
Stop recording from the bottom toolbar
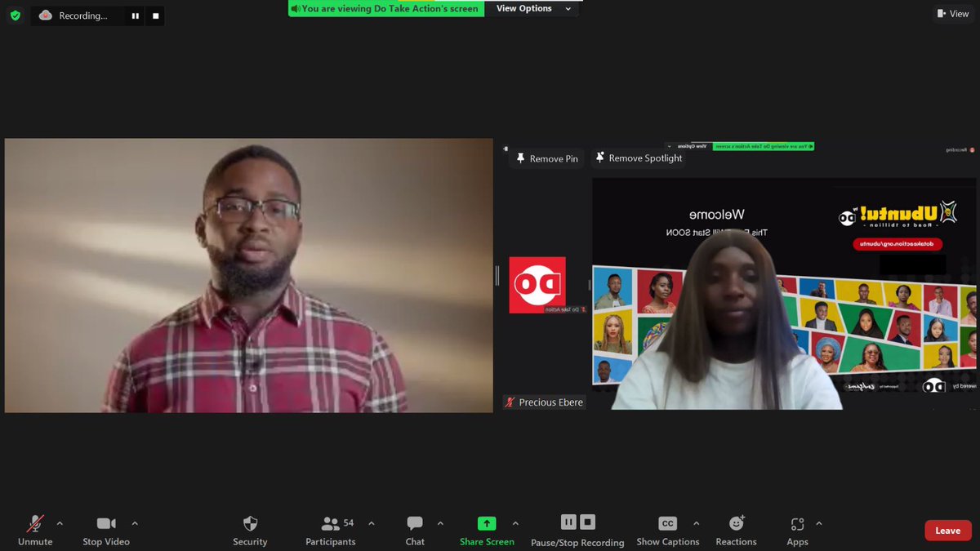tap(588, 522)
